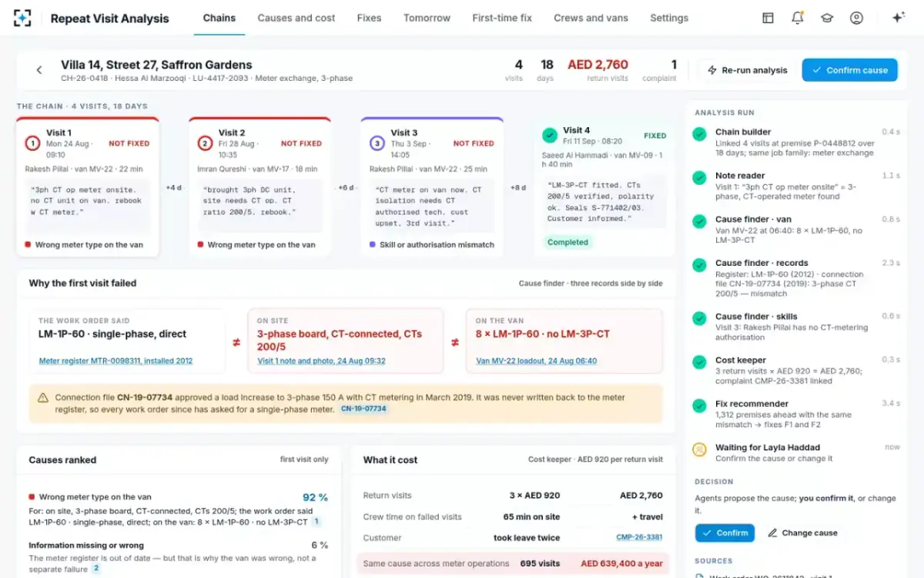Open Van MV-22 loadout link
Image resolution: width=924 pixels, height=578 pixels.
tap(537, 361)
